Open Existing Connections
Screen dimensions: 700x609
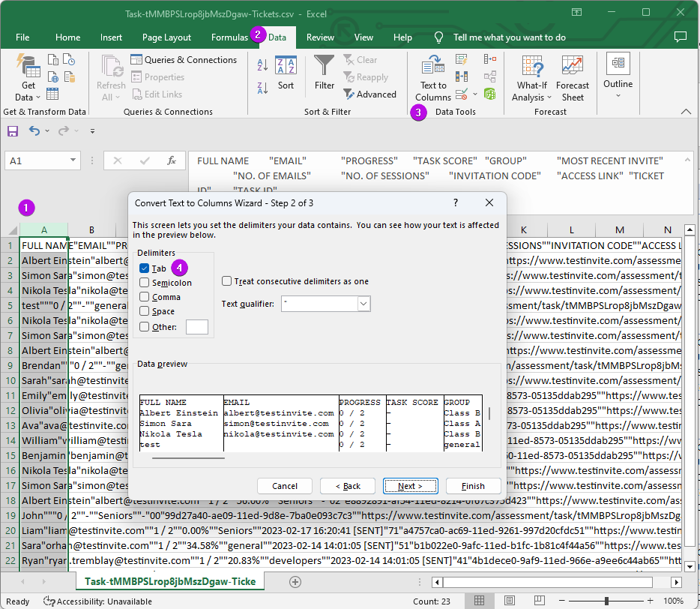click(69, 76)
